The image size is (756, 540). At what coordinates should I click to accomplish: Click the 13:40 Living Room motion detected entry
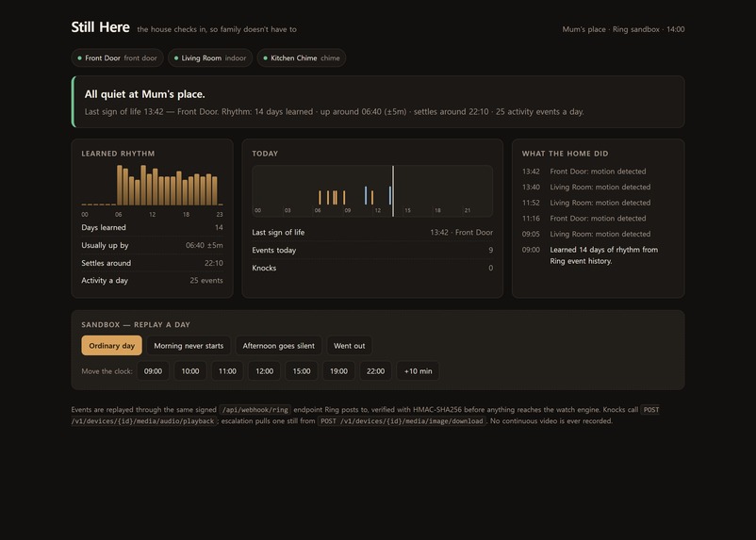598,188
